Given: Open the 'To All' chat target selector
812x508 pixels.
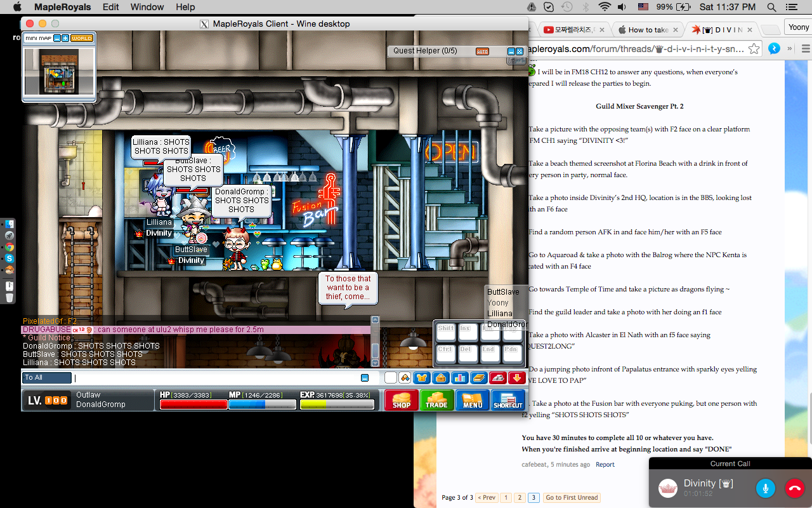Looking at the screenshot, I should [x=48, y=378].
